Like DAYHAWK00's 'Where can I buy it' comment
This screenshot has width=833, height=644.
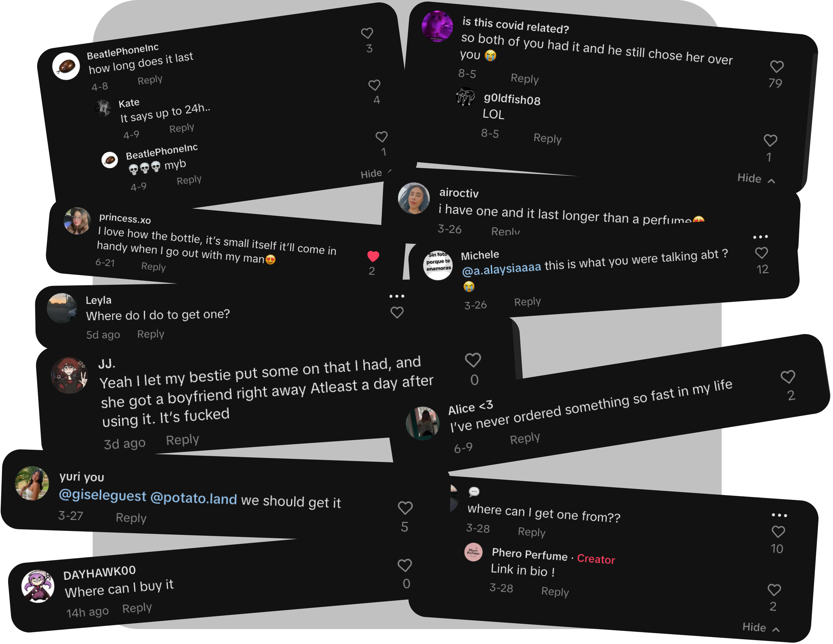point(405,565)
